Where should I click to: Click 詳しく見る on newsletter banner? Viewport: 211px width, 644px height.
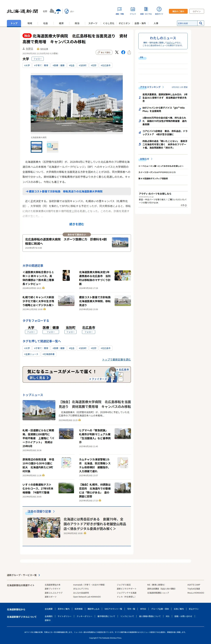[x=39, y=378]
